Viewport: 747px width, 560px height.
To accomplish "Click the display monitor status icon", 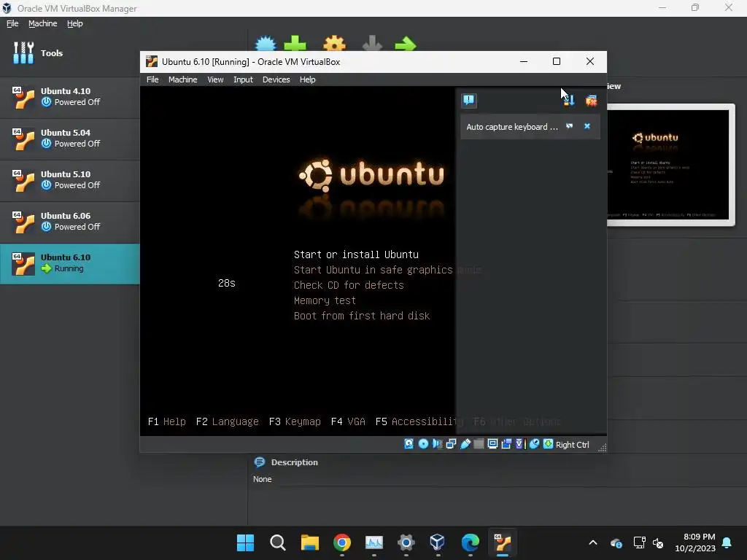I will tap(492, 444).
